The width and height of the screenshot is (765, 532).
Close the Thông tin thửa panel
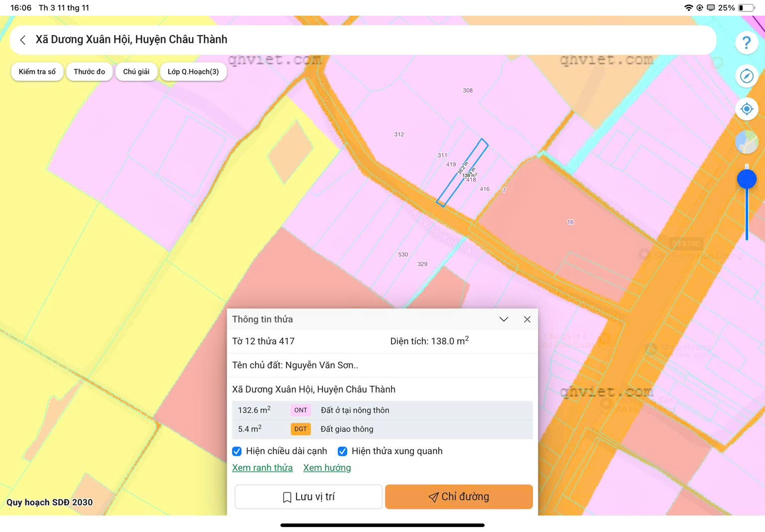[x=527, y=319]
